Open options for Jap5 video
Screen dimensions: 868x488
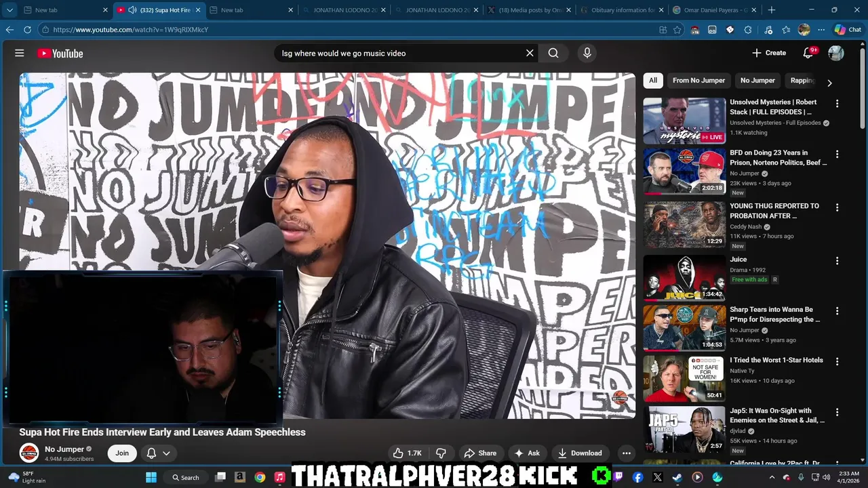point(837,412)
